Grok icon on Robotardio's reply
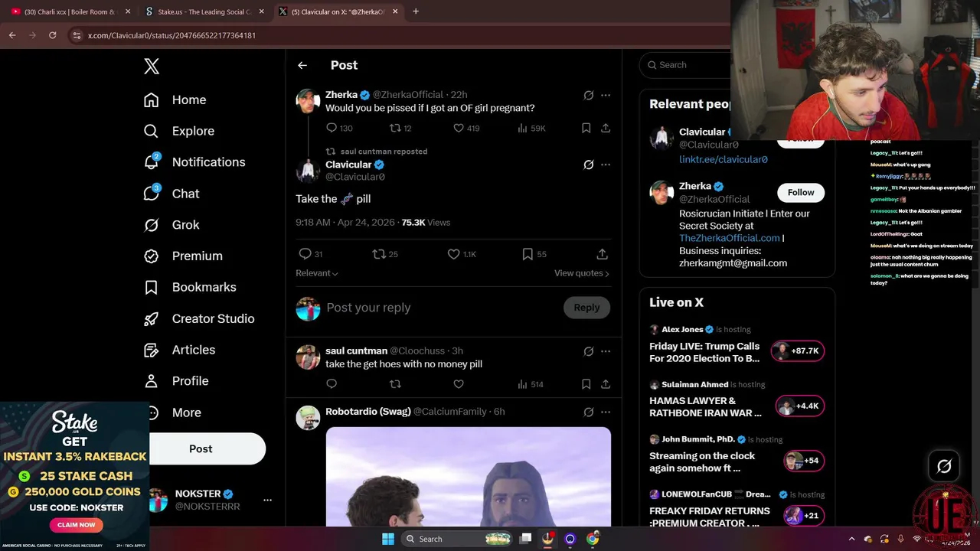The image size is (980, 551). 588,412
